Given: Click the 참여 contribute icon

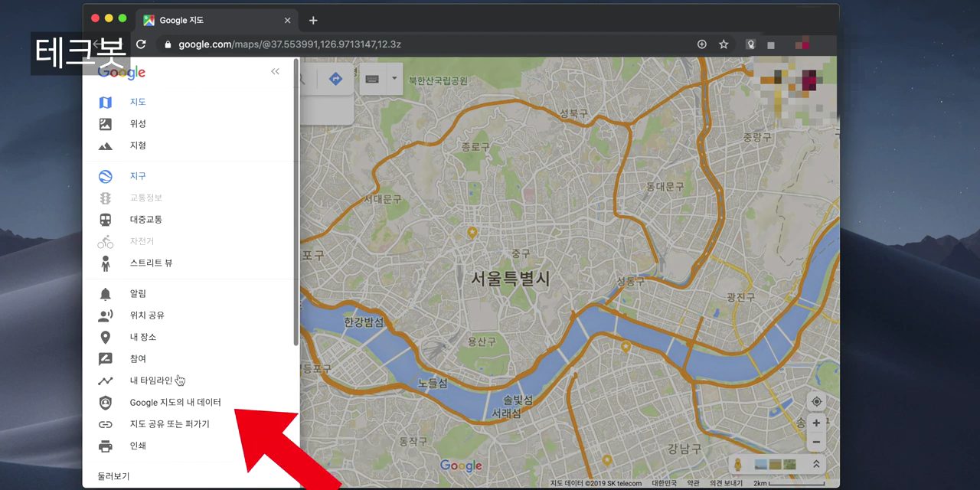Looking at the screenshot, I should click(106, 359).
